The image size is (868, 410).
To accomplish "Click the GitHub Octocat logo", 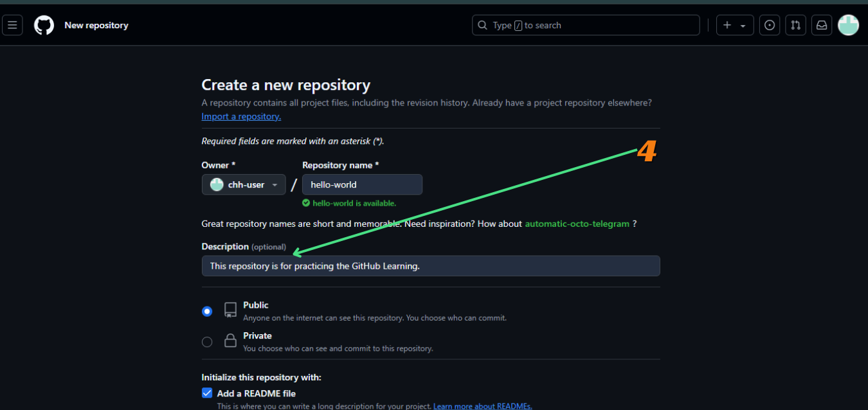I will pyautogui.click(x=44, y=25).
